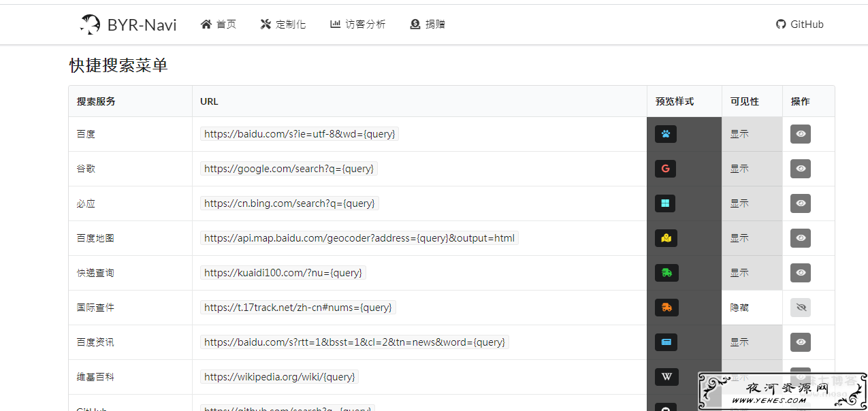The width and height of the screenshot is (868, 411).
Task: Toggle visibility eye for 快递查询 row
Action: coord(801,273)
